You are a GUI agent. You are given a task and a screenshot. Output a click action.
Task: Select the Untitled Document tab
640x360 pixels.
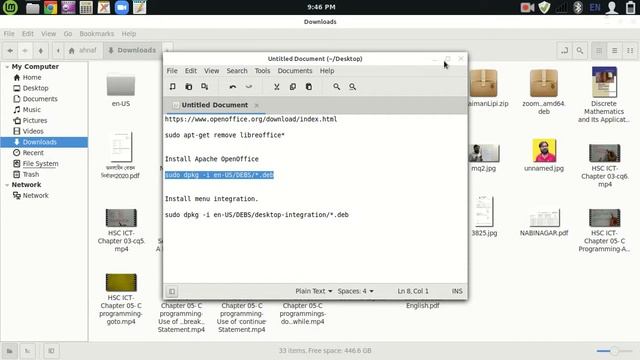[214, 105]
